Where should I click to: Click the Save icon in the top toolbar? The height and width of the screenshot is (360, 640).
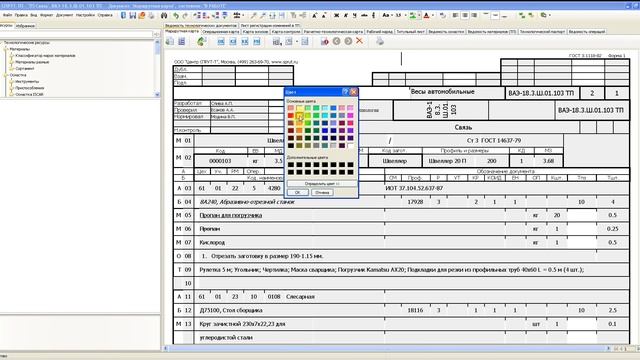click(x=133, y=16)
